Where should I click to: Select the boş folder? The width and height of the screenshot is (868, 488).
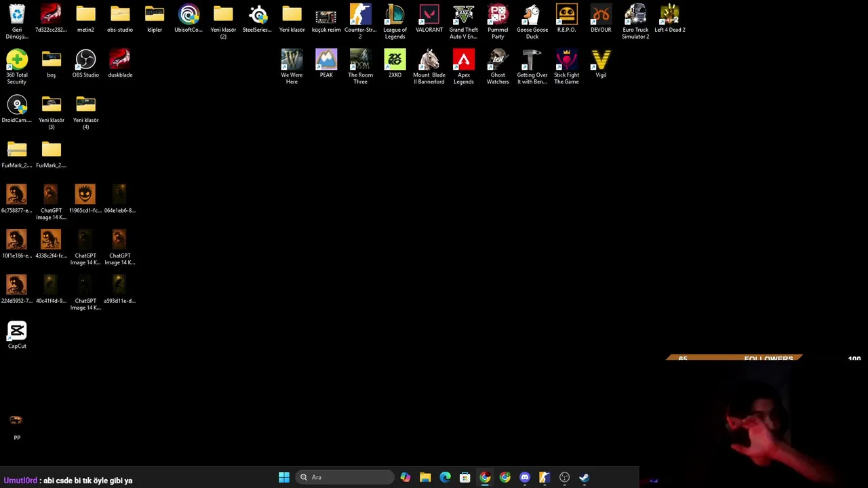pos(51,64)
